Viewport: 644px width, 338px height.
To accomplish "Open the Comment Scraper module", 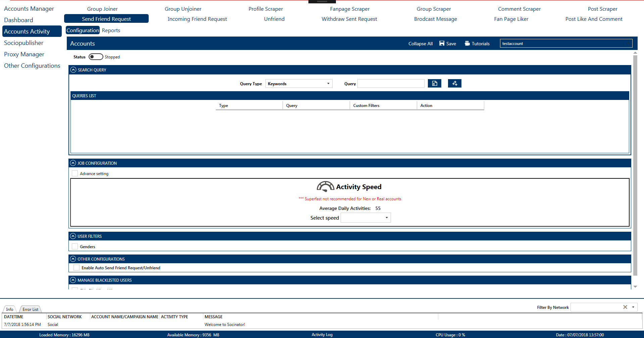I will click(x=519, y=9).
